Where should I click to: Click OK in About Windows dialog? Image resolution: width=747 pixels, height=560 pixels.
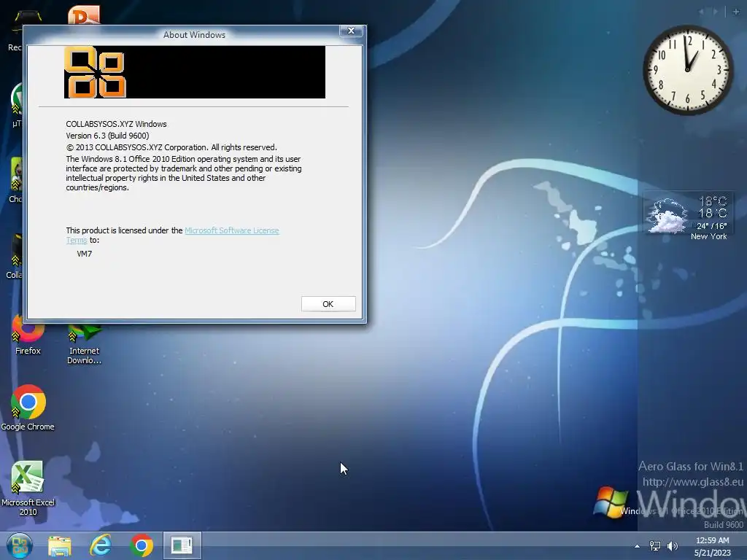pyautogui.click(x=328, y=304)
